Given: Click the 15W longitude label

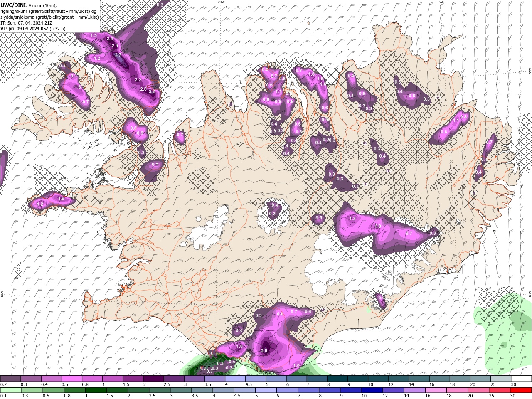Looking at the screenshot, I should pyautogui.click(x=440, y=2).
